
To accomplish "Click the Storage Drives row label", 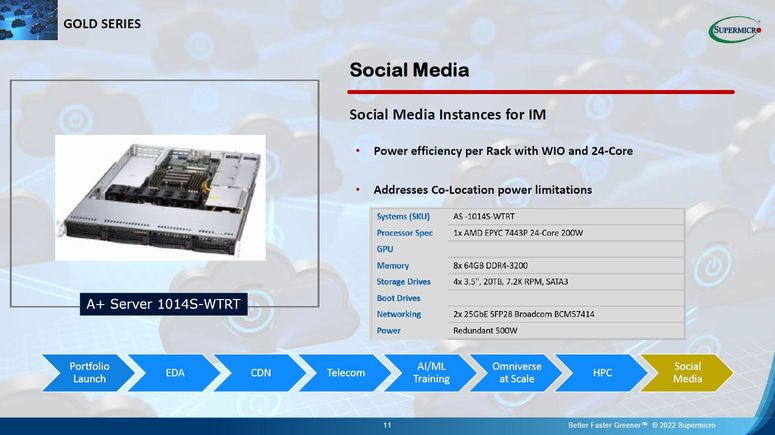I will [404, 282].
